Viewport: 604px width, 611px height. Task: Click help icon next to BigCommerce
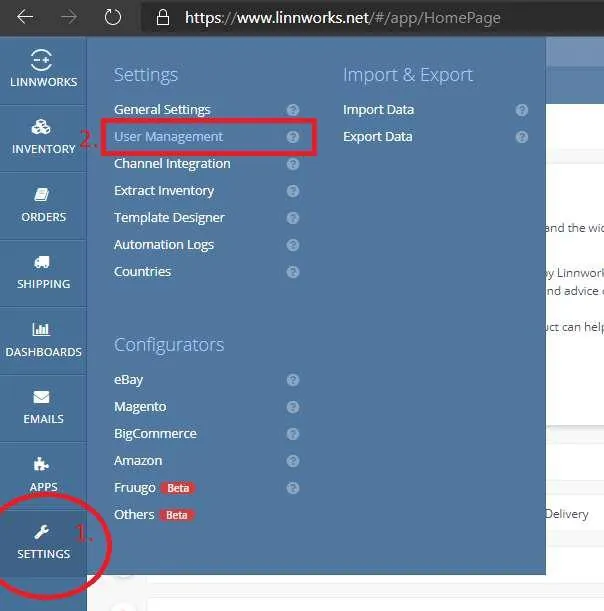tap(293, 434)
